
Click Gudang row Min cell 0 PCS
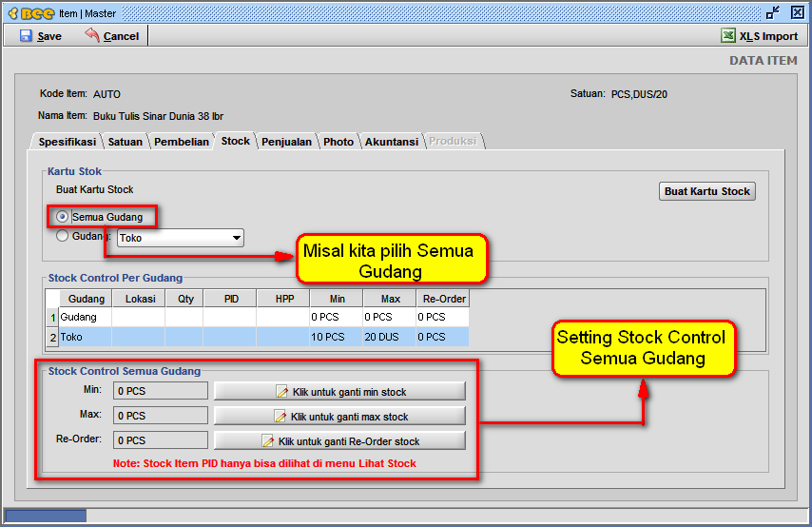(x=336, y=317)
